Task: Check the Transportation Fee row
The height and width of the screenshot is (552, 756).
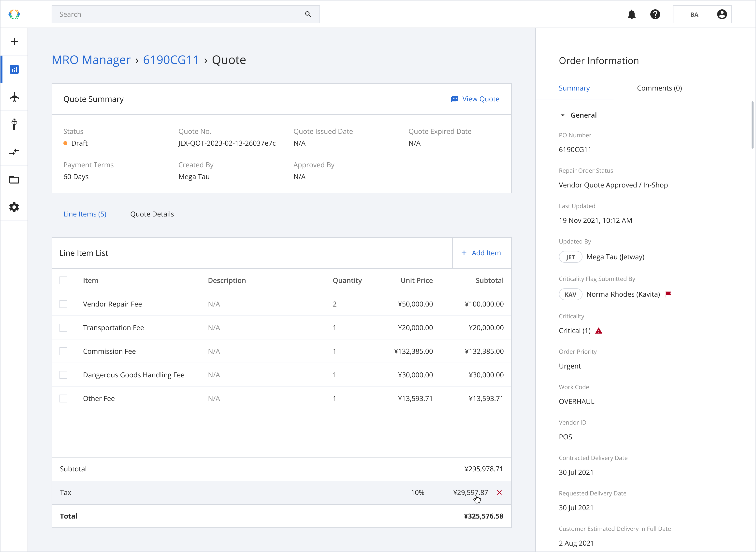Action: click(x=63, y=328)
